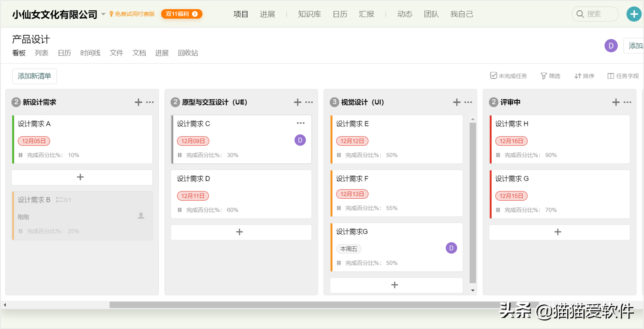644x329 pixels.
Task: Open the 团队 top menu
Action: coord(431,14)
